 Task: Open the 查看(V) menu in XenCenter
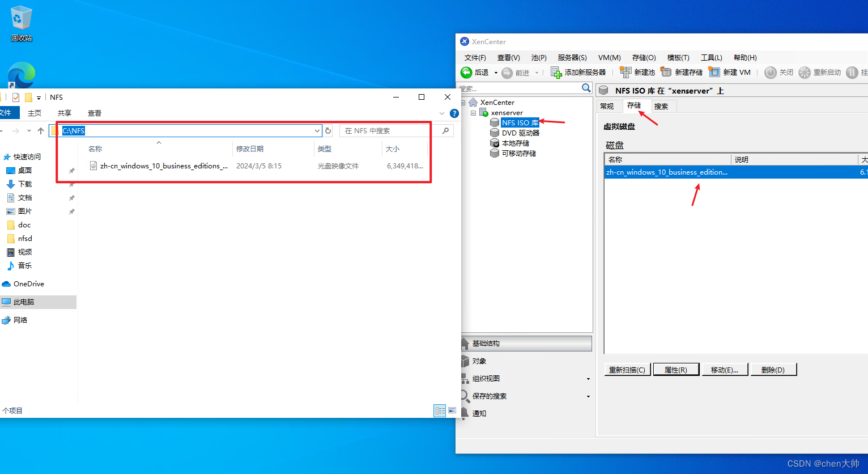tap(509, 58)
